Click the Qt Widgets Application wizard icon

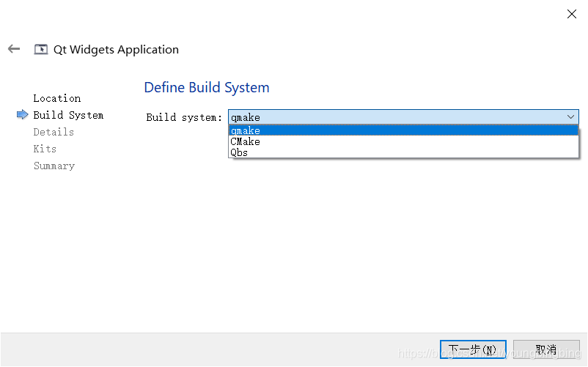(x=41, y=49)
